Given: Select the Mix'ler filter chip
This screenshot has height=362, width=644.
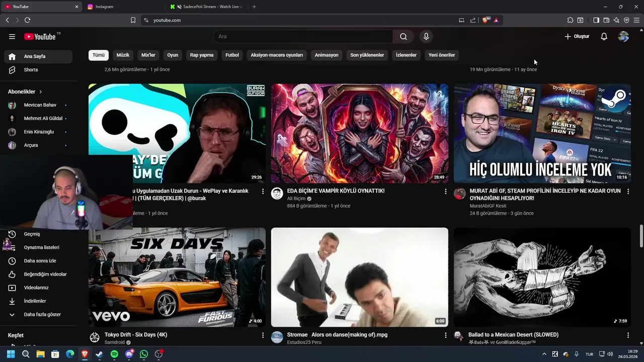Looking at the screenshot, I should tap(148, 55).
